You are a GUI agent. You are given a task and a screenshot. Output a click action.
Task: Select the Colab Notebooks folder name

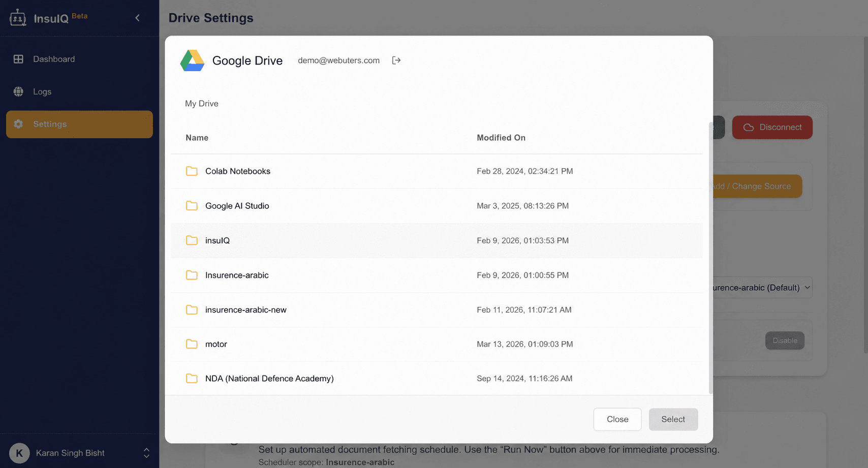238,171
